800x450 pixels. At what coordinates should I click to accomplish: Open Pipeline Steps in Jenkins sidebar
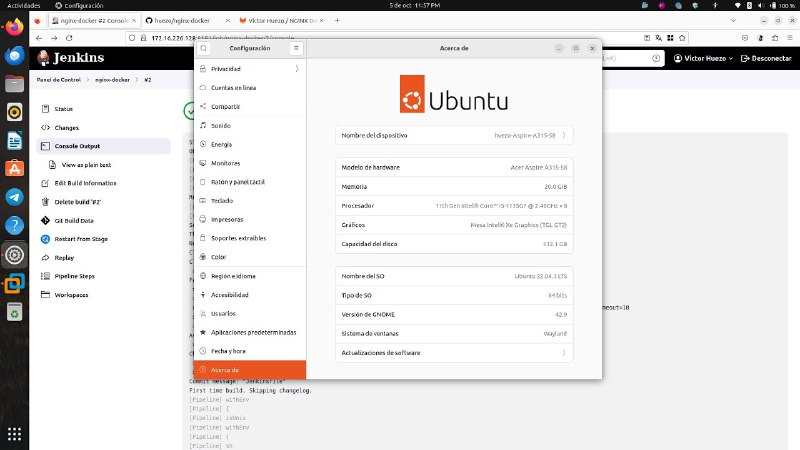[x=104, y=276]
